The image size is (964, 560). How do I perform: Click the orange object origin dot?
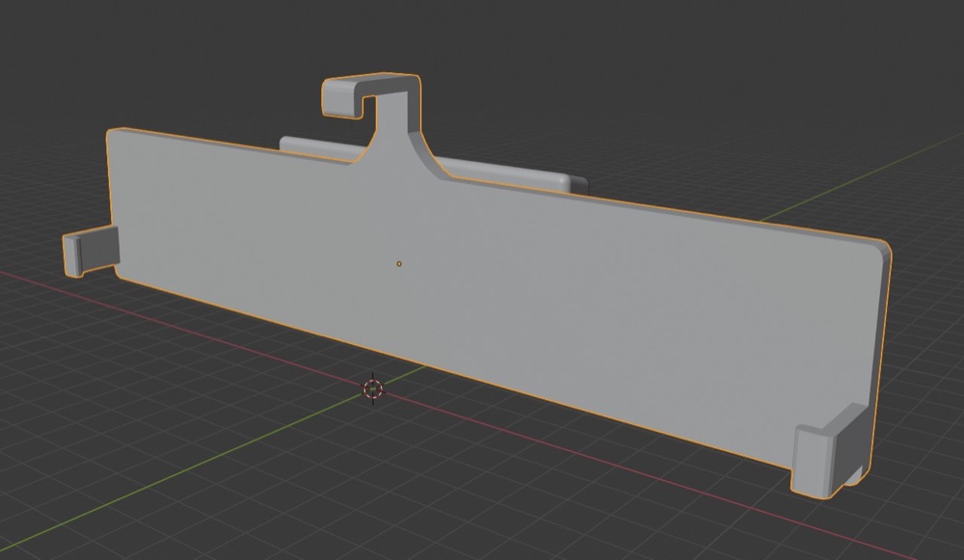pyautogui.click(x=399, y=264)
